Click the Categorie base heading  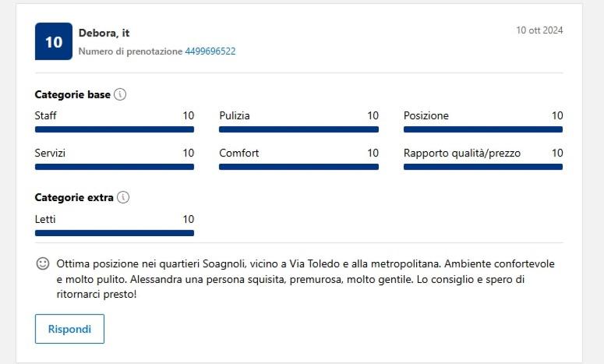pyautogui.click(x=72, y=94)
